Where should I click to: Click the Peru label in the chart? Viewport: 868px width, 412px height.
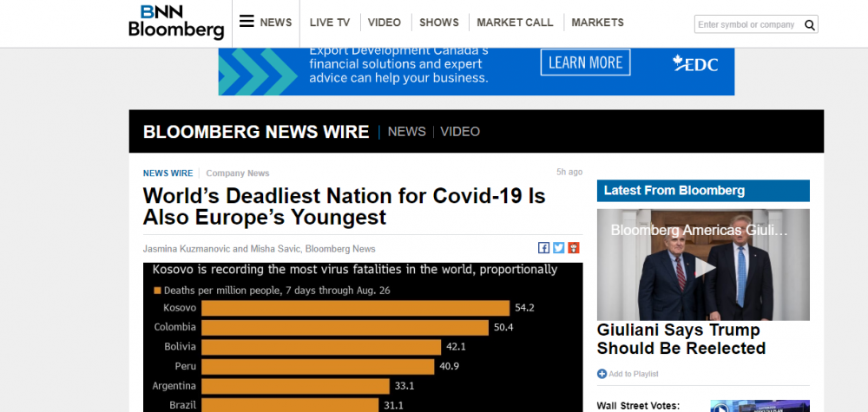(186, 366)
